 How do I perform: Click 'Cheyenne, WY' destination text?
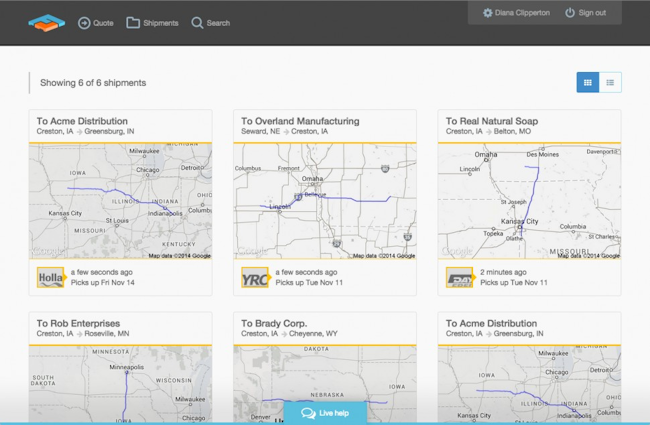(x=313, y=334)
